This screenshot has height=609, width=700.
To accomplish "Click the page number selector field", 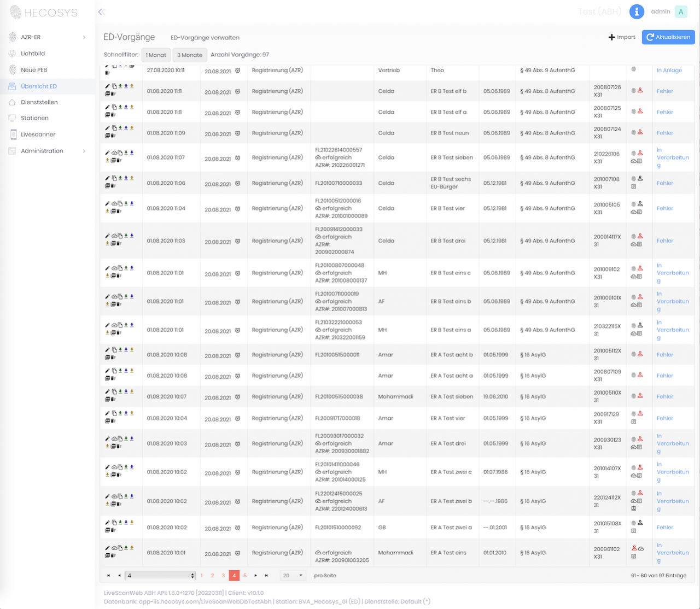I will tap(160, 576).
